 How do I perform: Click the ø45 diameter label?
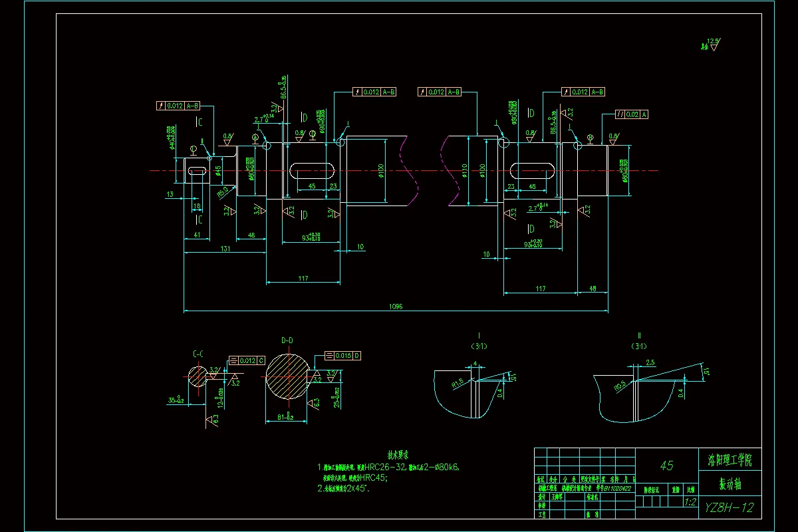click(218, 171)
